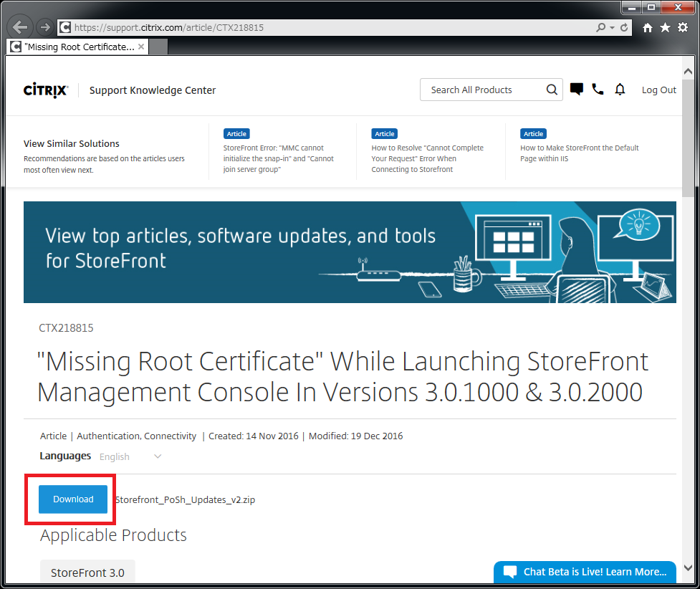The height and width of the screenshot is (589, 700).
Task: Open the chat bubble icon in header
Action: click(x=576, y=90)
